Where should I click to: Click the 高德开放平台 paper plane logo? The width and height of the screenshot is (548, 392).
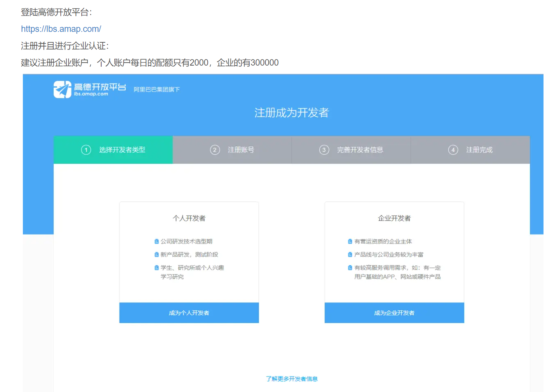click(x=62, y=90)
